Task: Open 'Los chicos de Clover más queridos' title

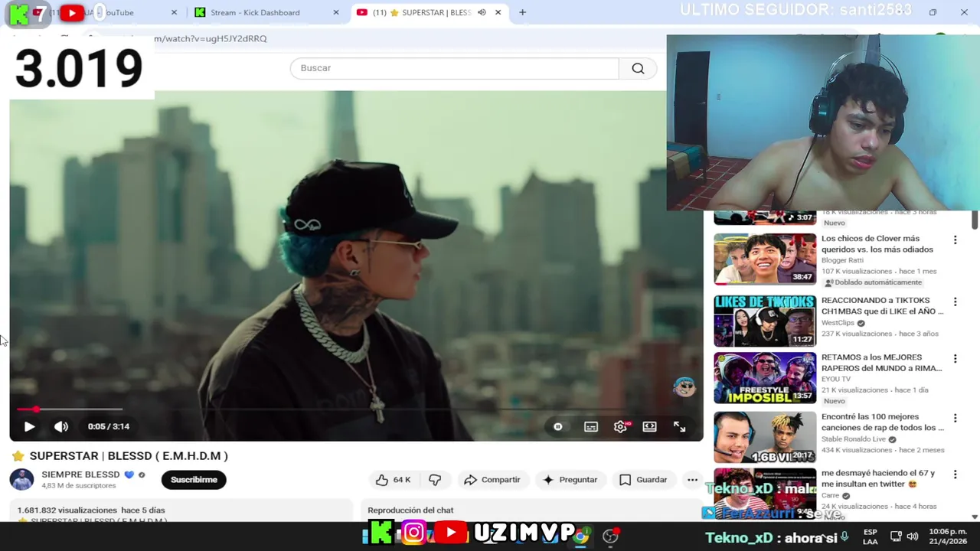Action: [x=877, y=244]
